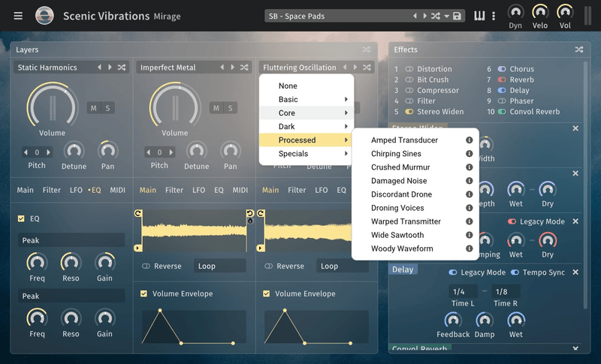The width and height of the screenshot is (601, 364).
Task: Click the Static Harmonics Volume knob
Action: click(x=52, y=104)
